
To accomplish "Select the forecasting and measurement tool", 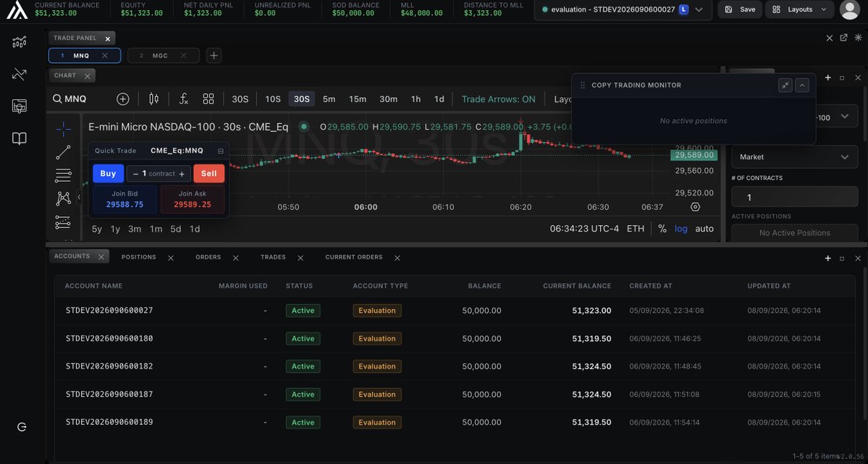I will 63,222.
